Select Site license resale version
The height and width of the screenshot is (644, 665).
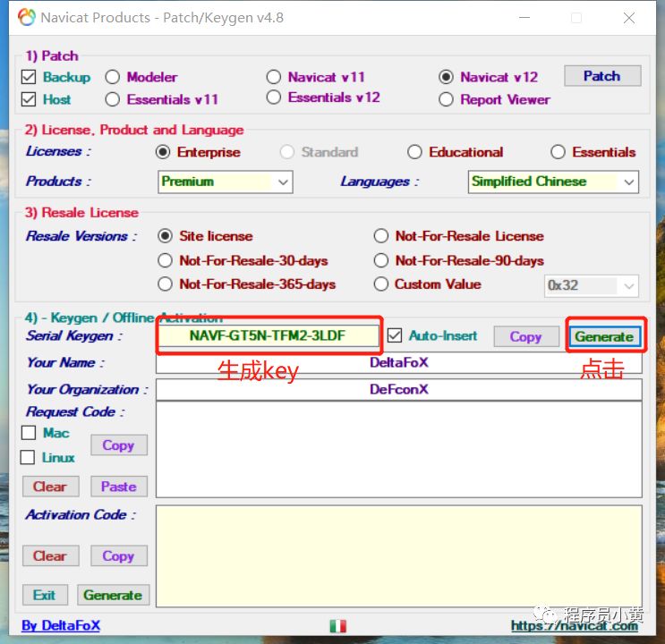(x=165, y=236)
